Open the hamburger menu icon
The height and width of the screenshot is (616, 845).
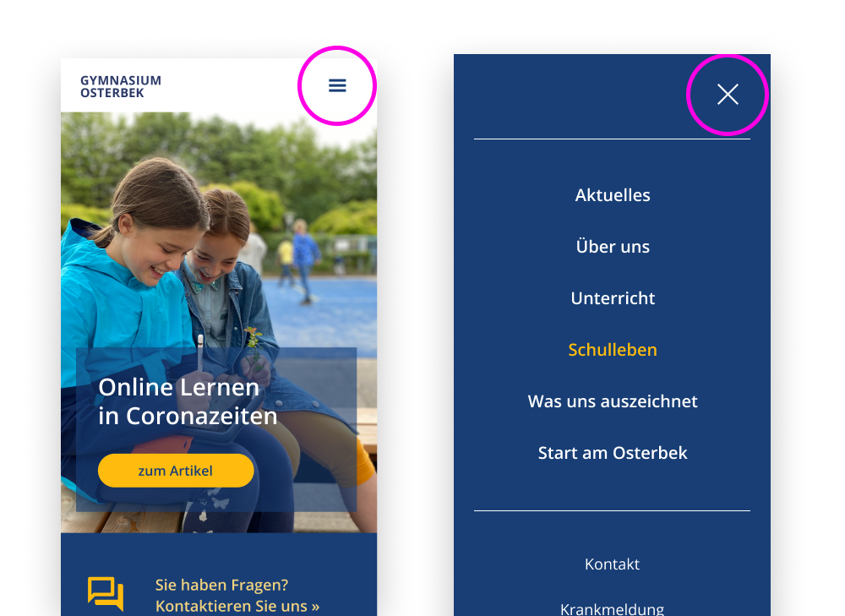point(337,85)
